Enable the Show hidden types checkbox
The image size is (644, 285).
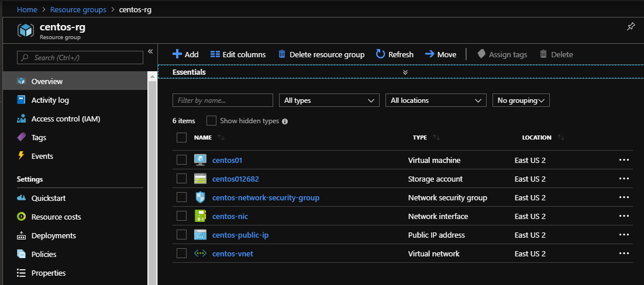click(x=211, y=121)
